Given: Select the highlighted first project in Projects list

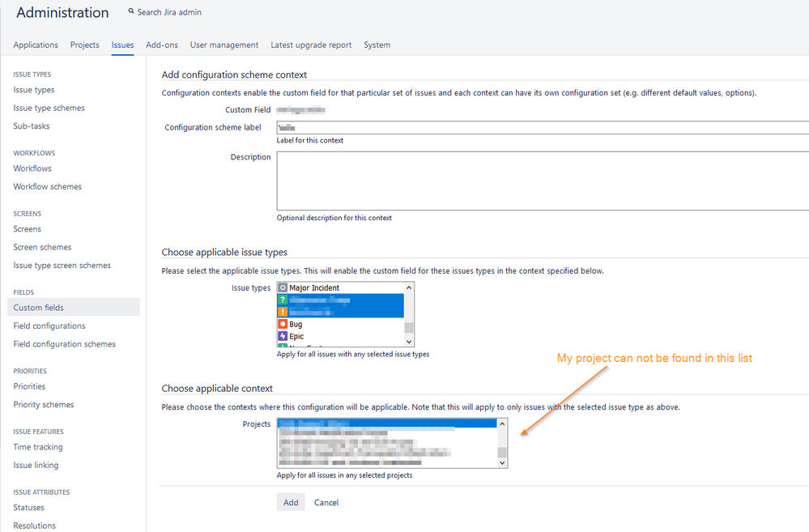Looking at the screenshot, I should click(387, 423).
